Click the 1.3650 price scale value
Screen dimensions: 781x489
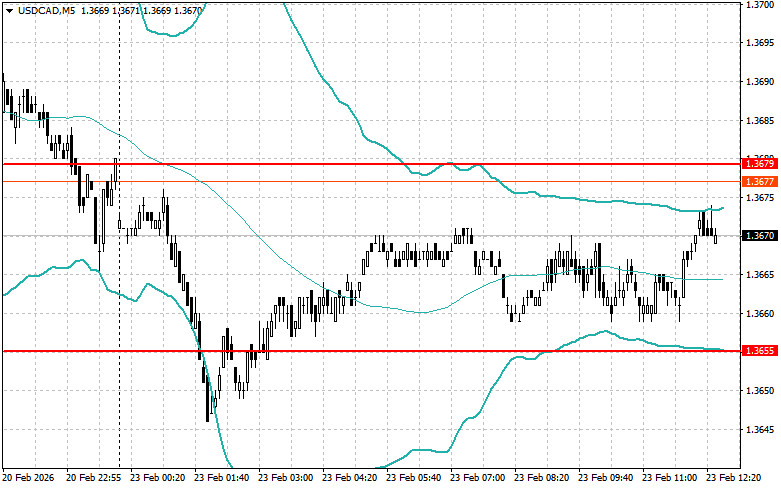pos(760,391)
